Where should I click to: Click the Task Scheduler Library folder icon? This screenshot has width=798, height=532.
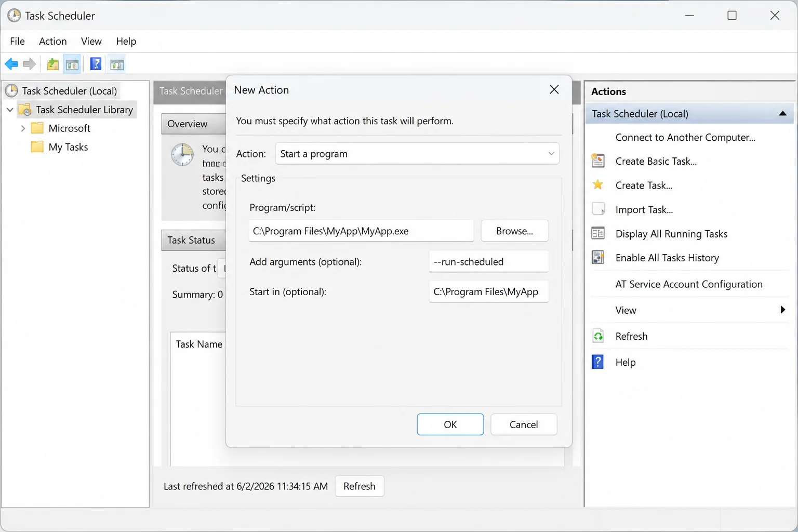coord(25,110)
